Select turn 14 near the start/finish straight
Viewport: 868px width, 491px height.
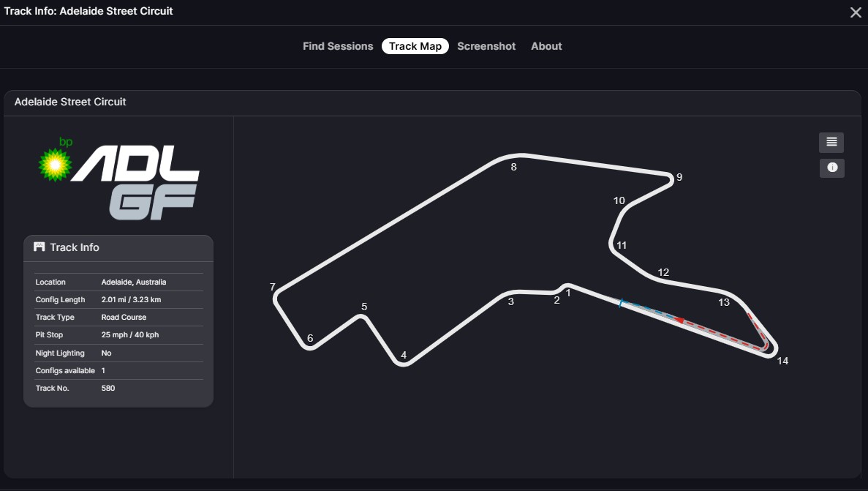click(782, 359)
